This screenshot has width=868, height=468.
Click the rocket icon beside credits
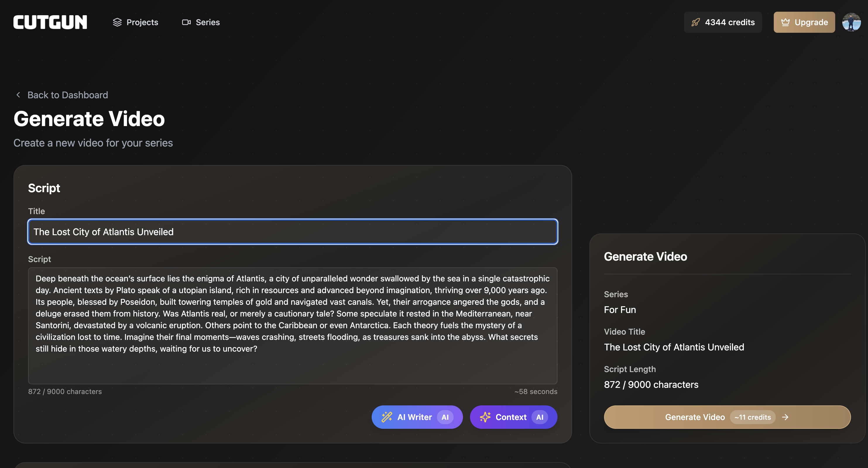[x=695, y=22]
